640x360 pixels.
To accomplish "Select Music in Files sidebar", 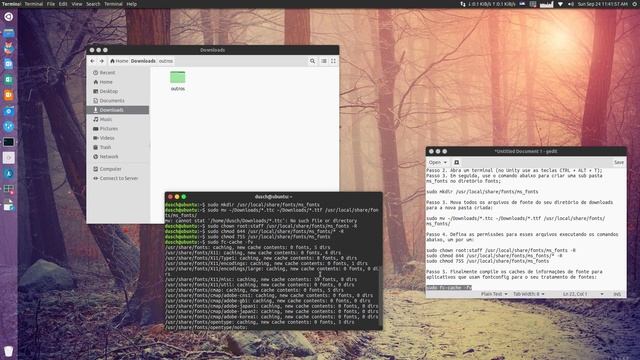I will point(118,120).
